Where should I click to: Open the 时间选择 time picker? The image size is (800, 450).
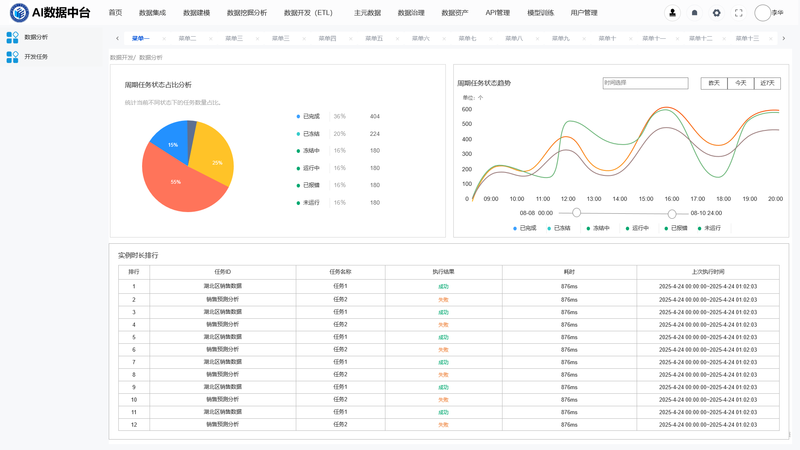click(645, 83)
